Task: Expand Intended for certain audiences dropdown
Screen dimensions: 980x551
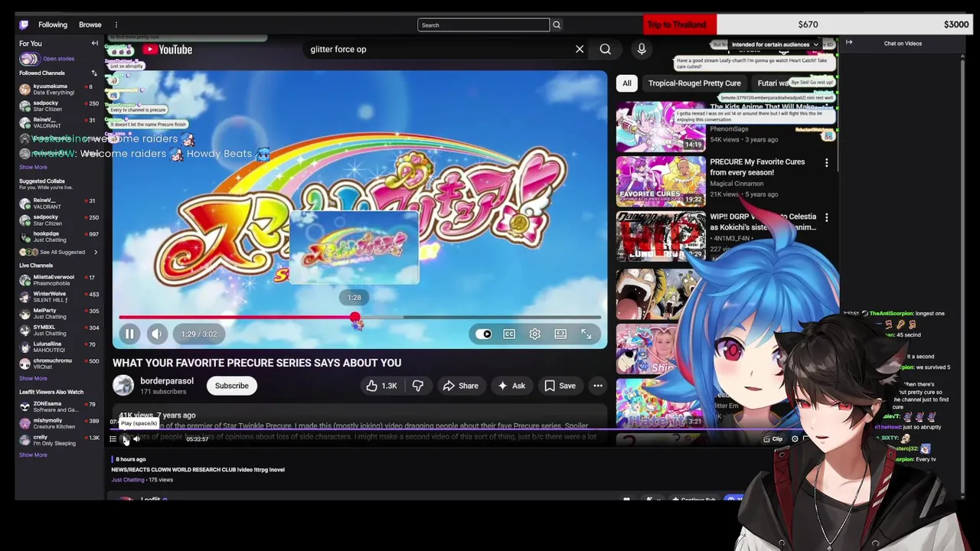Action: pos(775,44)
